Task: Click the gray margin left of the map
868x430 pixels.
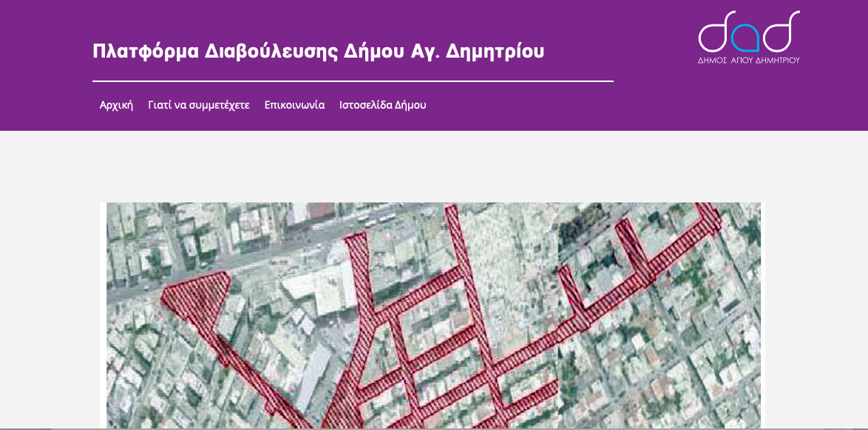Action: click(49, 310)
